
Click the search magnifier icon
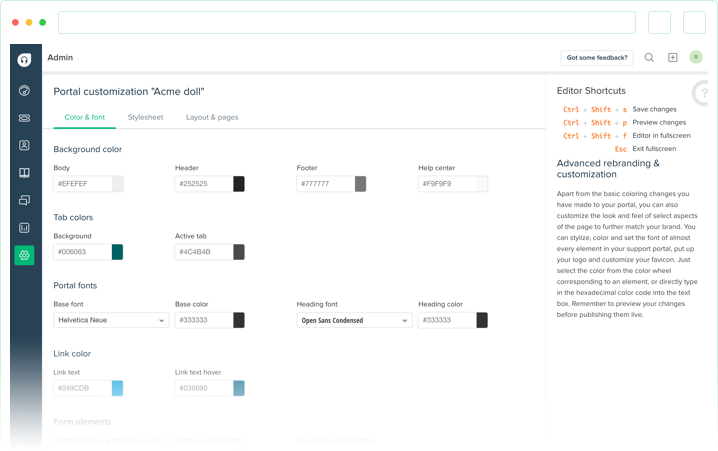click(649, 58)
